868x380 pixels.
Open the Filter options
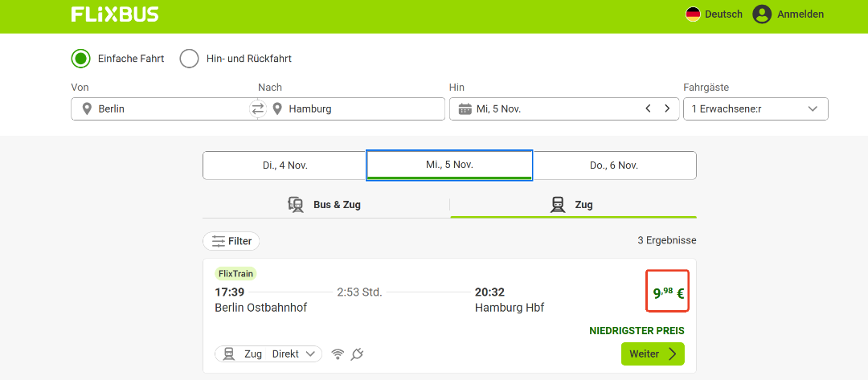pos(231,241)
